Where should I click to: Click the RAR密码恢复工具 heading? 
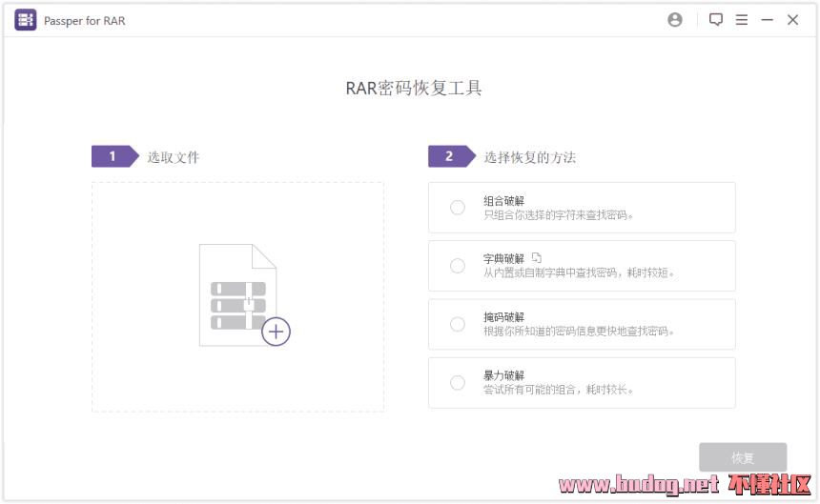pyautogui.click(x=414, y=89)
